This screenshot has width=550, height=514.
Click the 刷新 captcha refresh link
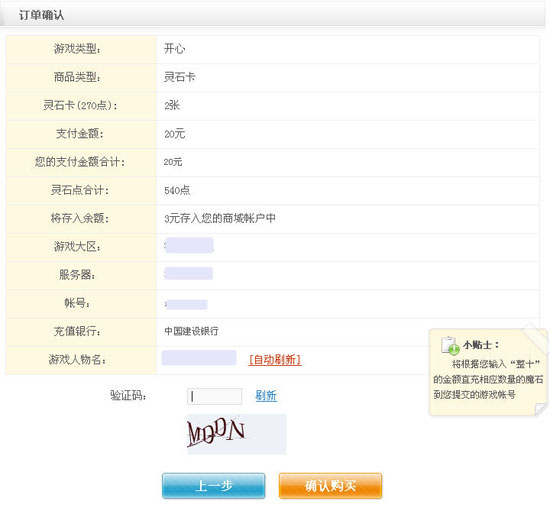[266, 396]
